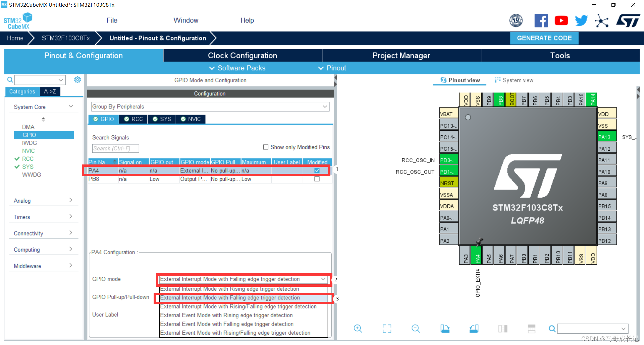This screenshot has height=345, width=644.
Task: Click the search magnifier in left panel
Action: [x=10, y=80]
